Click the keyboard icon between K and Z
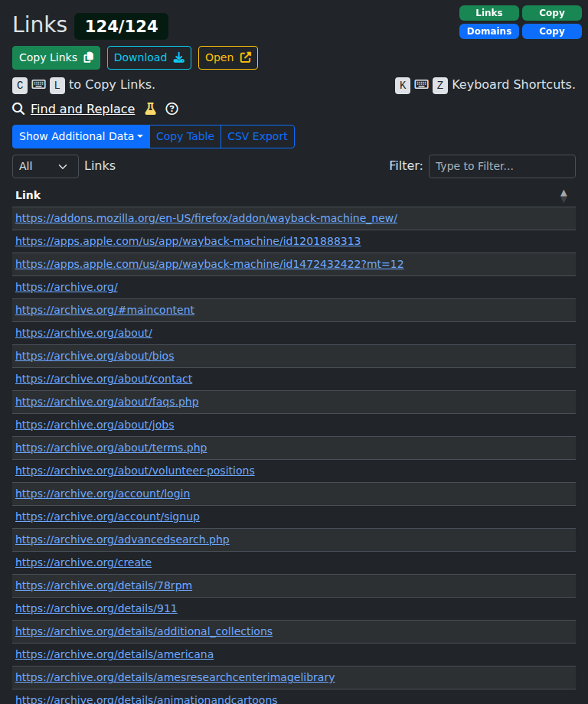Image resolution: width=588 pixels, height=704 pixels. (x=421, y=84)
